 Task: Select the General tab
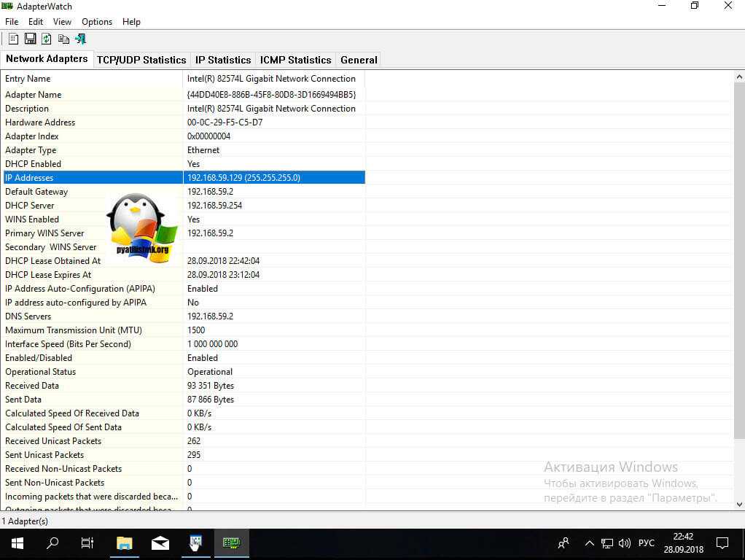tap(359, 60)
